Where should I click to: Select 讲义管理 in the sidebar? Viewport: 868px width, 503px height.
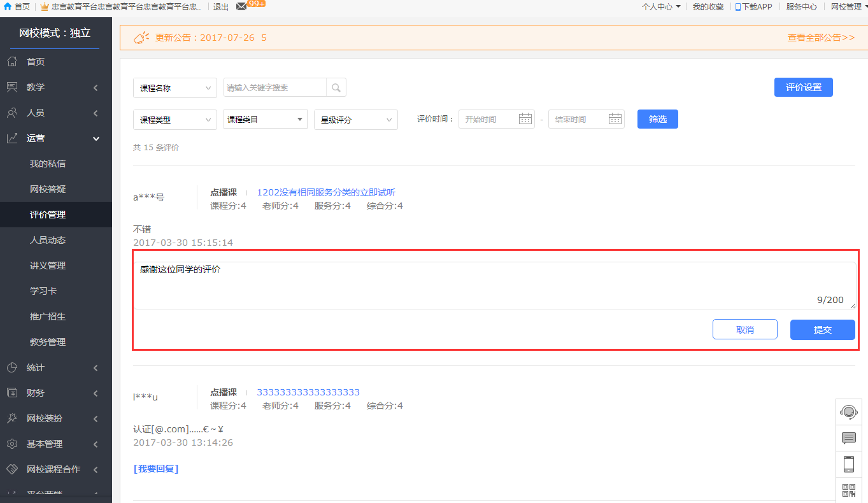(x=48, y=266)
